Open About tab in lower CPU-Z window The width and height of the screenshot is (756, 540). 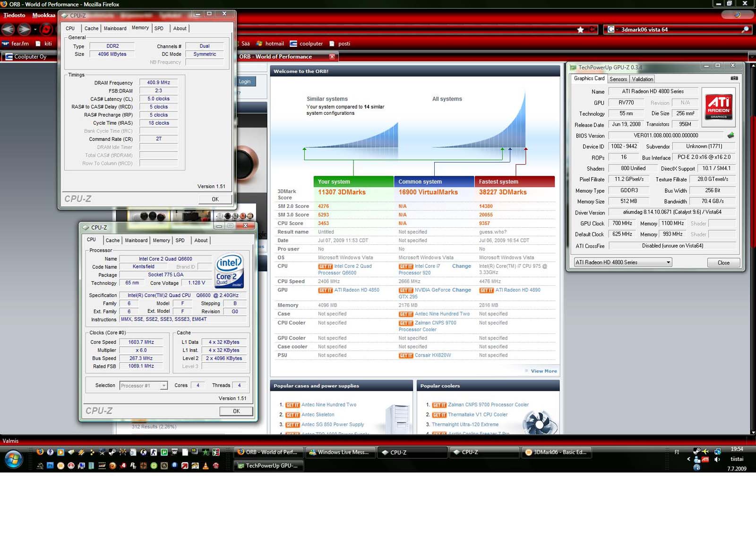coord(201,240)
